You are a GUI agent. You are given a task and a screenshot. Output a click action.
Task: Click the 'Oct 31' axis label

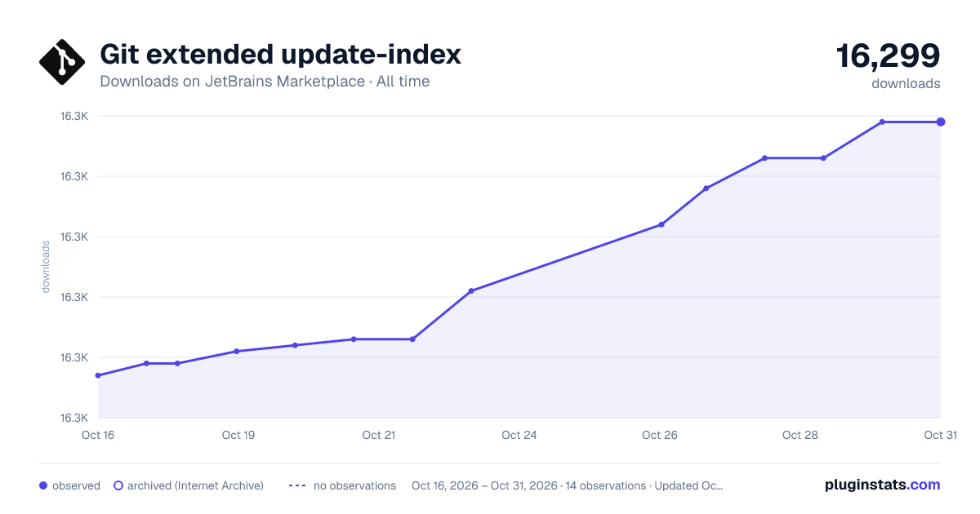pos(940,435)
